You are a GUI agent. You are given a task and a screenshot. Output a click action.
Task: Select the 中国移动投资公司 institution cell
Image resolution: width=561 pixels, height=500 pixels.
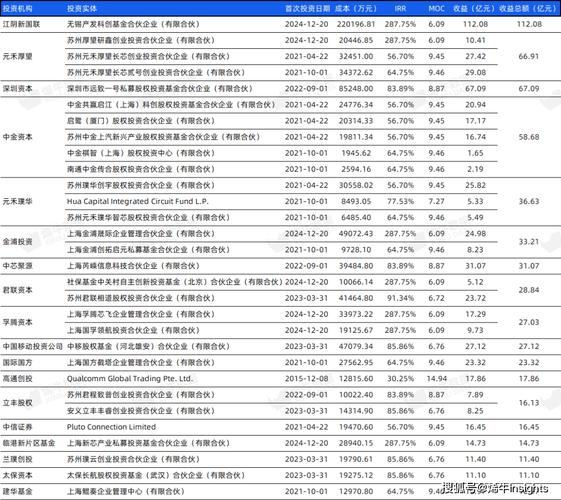(33, 346)
